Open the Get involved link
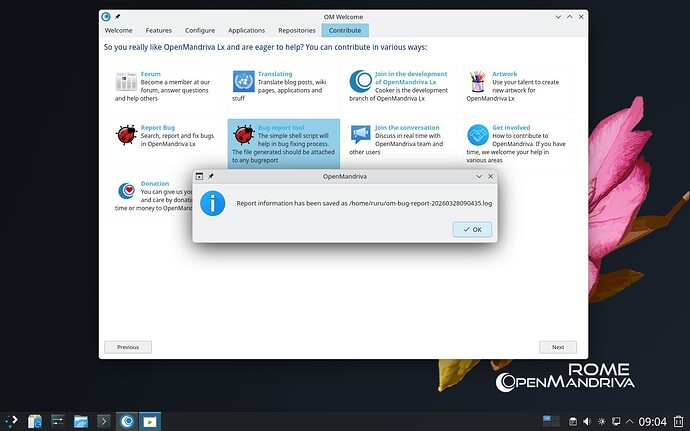The width and height of the screenshot is (690, 431). click(x=511, y=128)
